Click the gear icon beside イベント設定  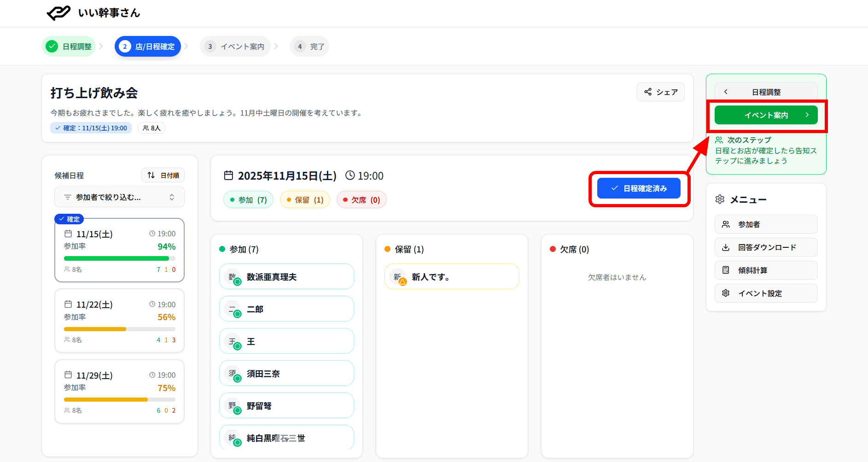[726, 293]
